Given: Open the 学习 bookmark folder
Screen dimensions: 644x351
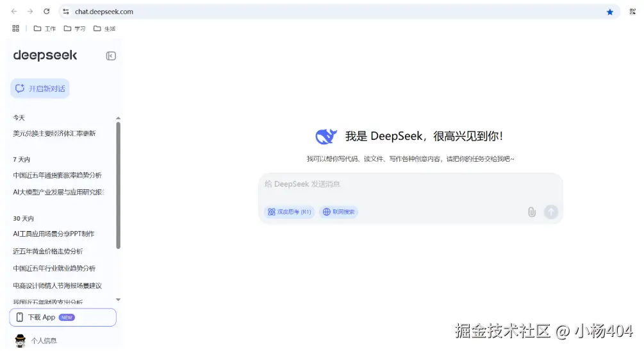Looking at the screenshot, I should click(75, 28).
